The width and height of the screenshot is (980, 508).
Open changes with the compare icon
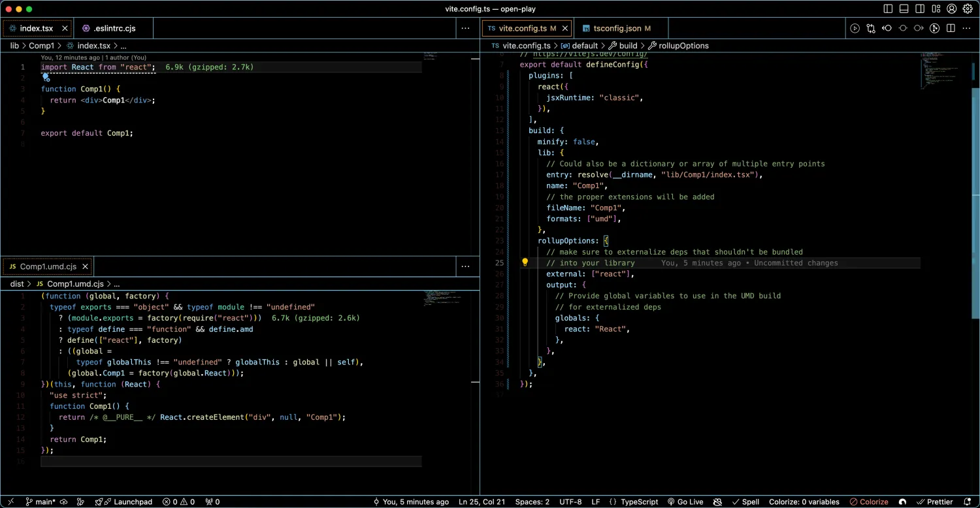(871, 28)
